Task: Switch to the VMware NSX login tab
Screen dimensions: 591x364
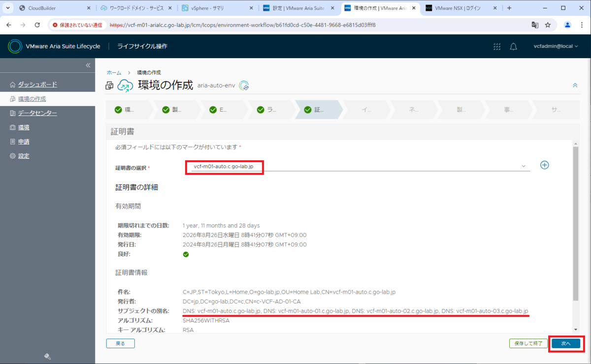Action: 461,8
